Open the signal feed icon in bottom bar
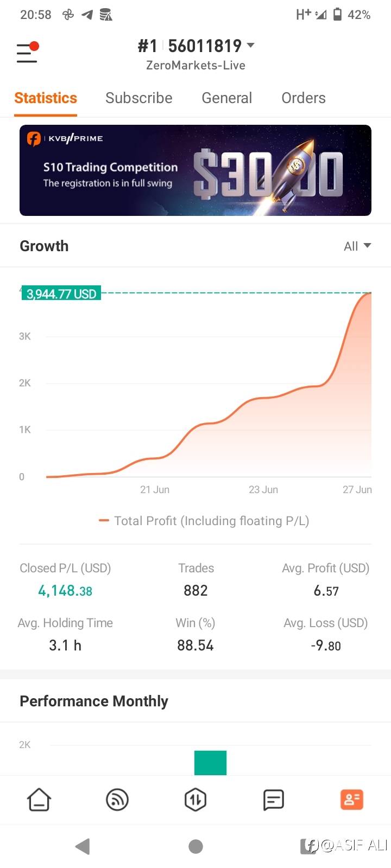The image size is (391, 868). point(117,800)
